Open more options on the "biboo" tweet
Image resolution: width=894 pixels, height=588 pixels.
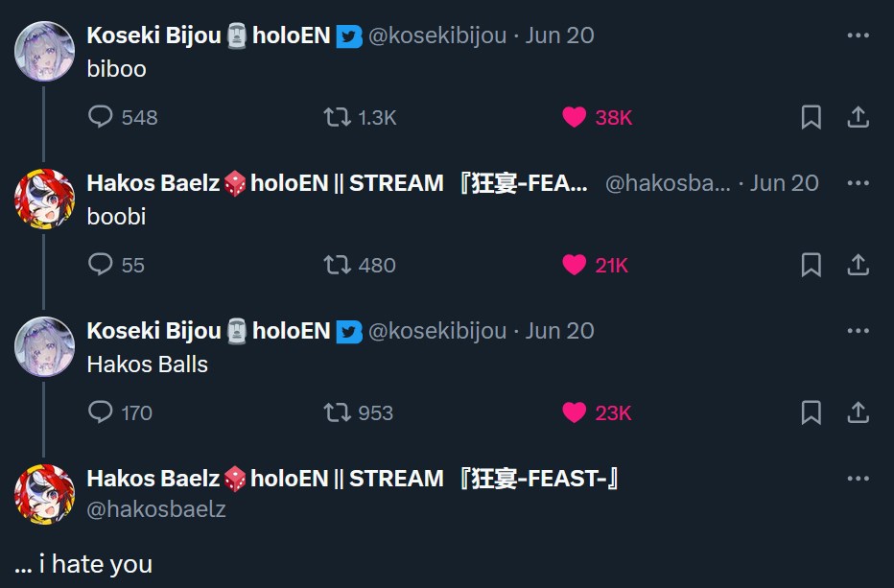[x=858, y=35]
